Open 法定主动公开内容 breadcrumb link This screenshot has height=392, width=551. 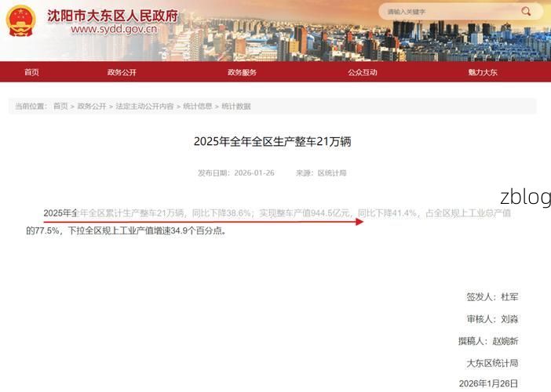pyautogui.click(x=144, y=106)
